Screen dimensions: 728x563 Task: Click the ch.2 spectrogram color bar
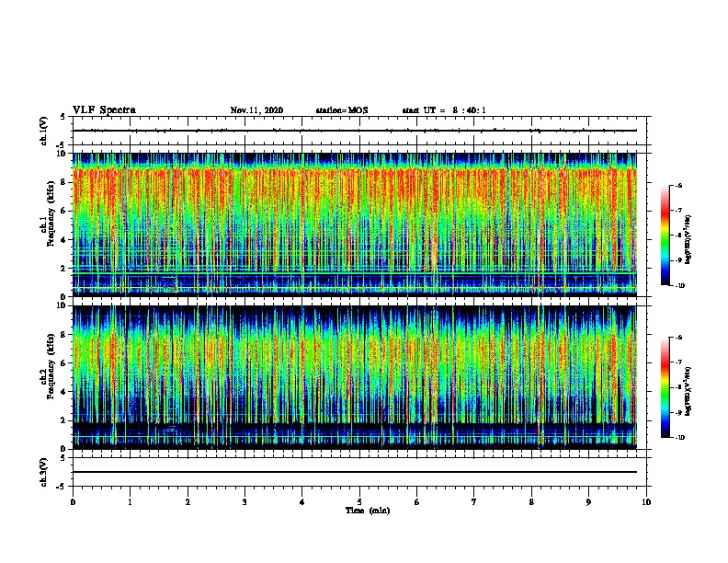pyautogui.click(x=665, y=387)
